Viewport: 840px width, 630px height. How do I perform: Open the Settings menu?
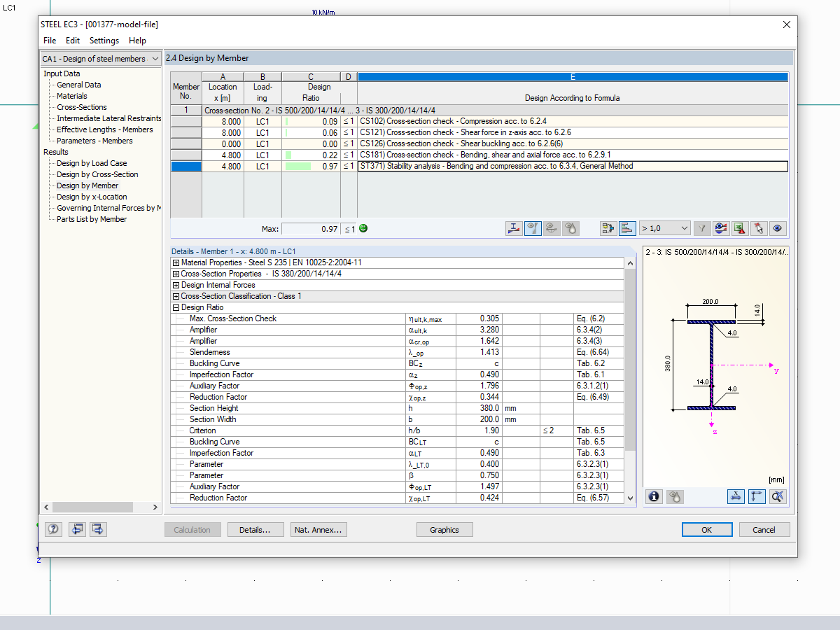(x=104, y=41)
